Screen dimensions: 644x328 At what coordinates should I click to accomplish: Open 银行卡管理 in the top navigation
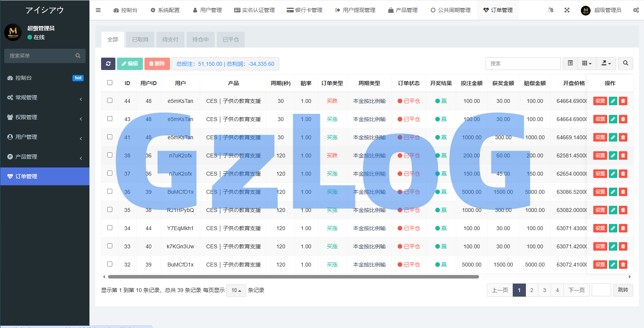304,10
